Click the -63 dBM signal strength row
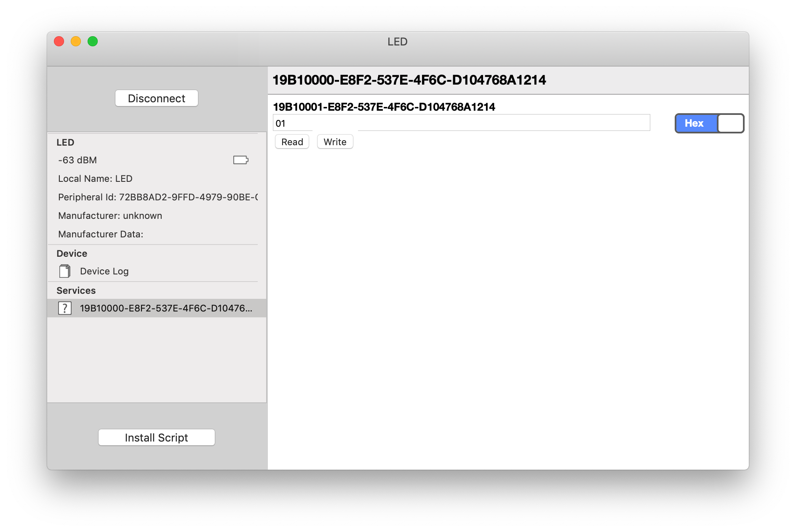The width and height of the screenshot is (796, 532). click(x=77, y=160)
